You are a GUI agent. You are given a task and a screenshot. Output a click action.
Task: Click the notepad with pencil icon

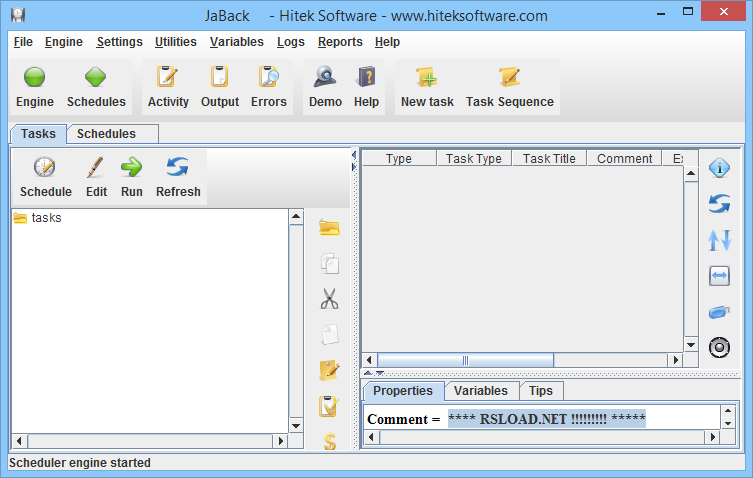click(x=329, y=370)
